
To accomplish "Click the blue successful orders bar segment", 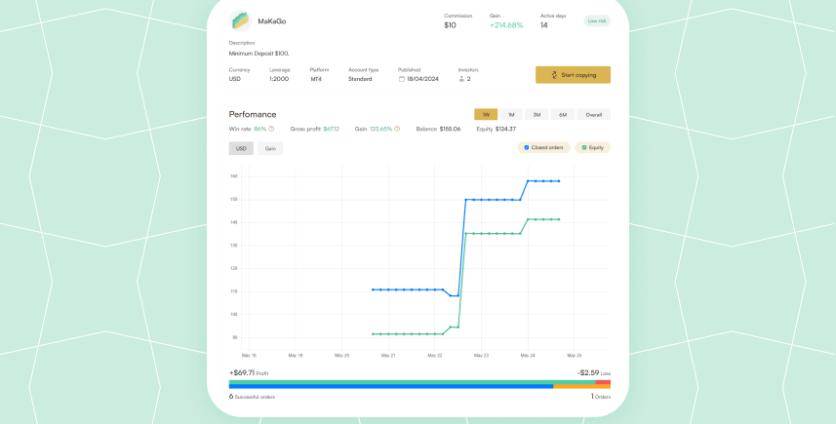I will click(390, 386).
